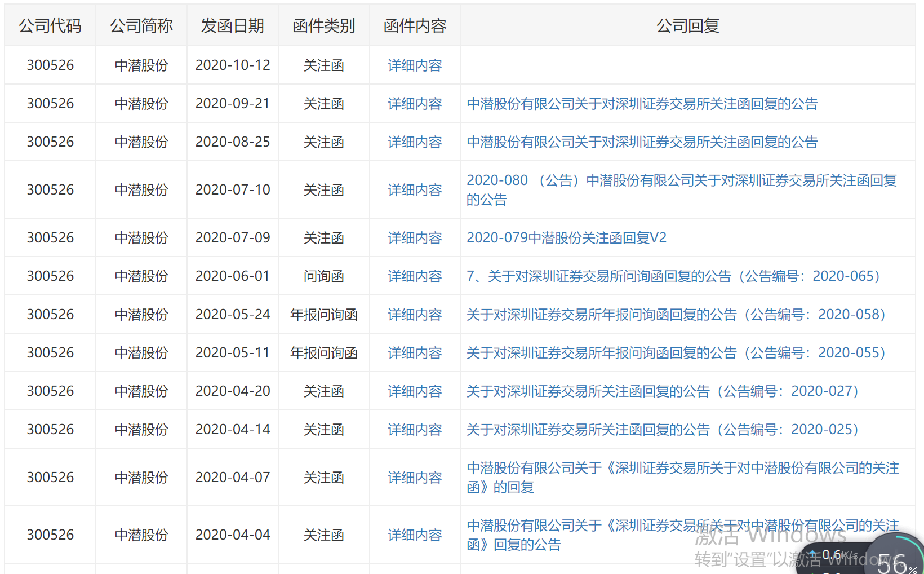The width and height of the screenshot is (924, 574).
Task: Click the 发函日期 column header
Action: (x=233, y=26)
